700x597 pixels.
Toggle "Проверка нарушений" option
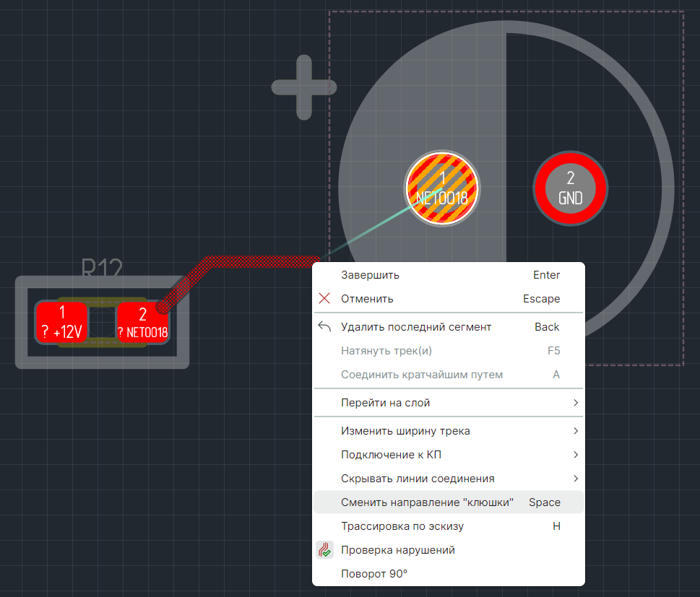coord(397,550)
